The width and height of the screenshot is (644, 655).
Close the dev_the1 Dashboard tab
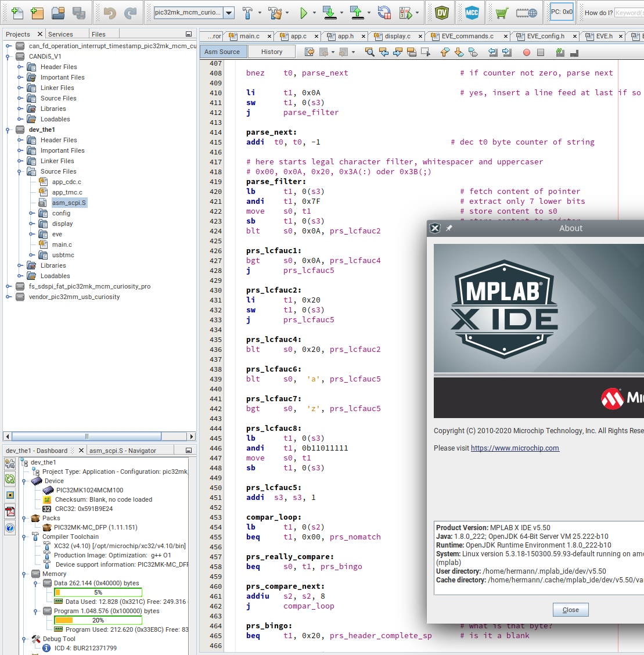[81, 451]
